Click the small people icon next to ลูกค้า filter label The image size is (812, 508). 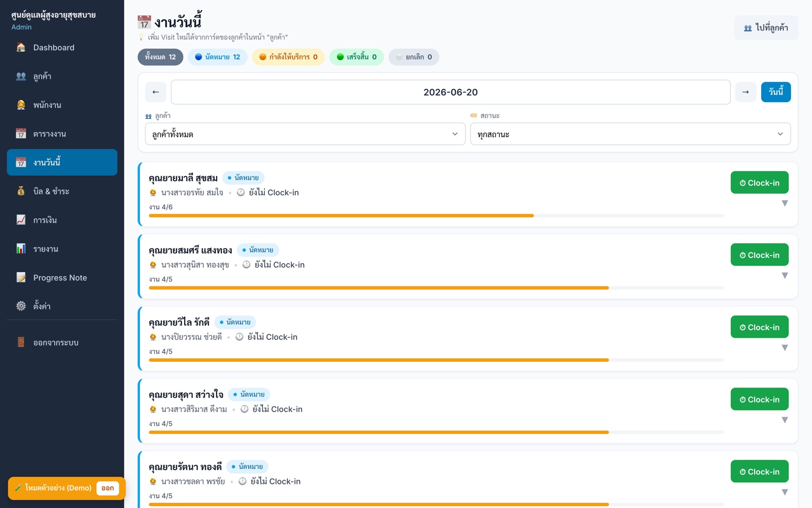coord(149,116)
